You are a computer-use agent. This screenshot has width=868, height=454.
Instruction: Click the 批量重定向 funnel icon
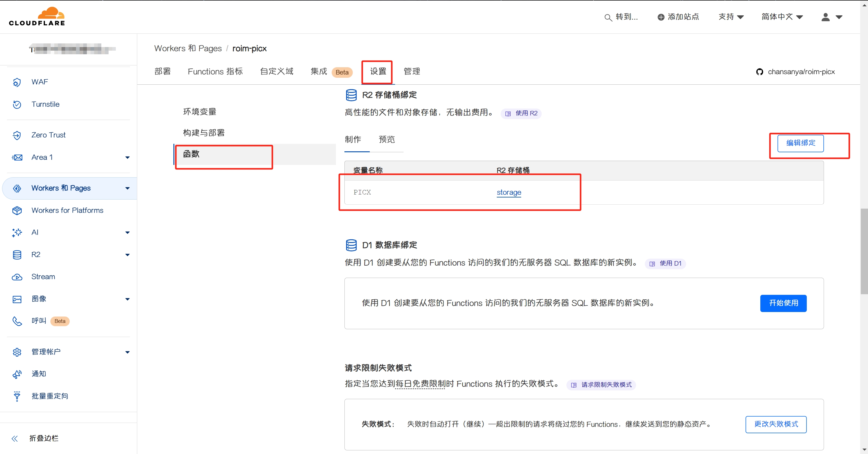coord(17,396)
